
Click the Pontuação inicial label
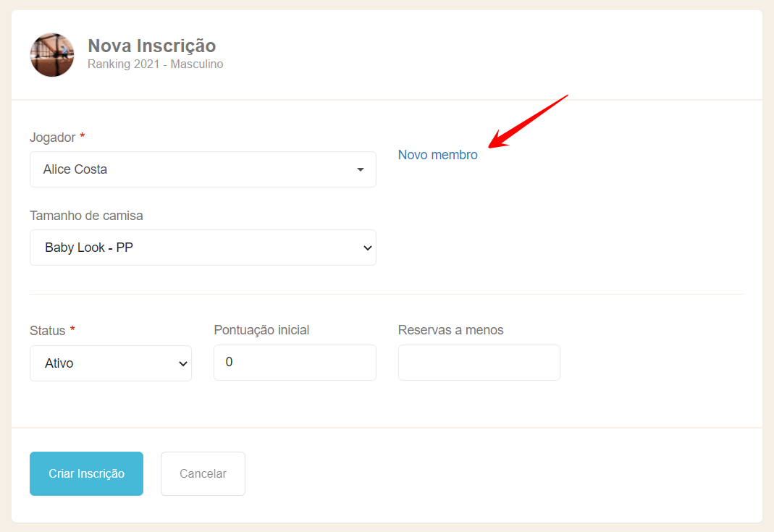[x=261, y=330]
